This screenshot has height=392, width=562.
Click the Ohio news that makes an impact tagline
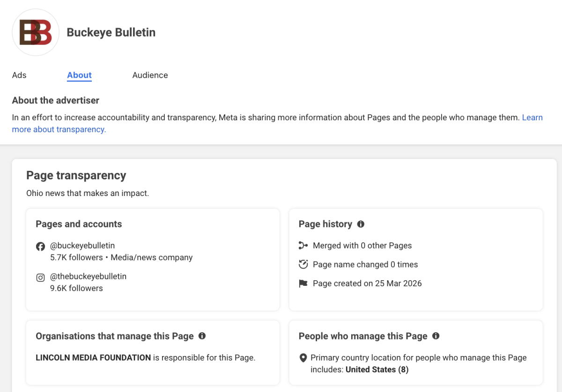click(88, 193)
